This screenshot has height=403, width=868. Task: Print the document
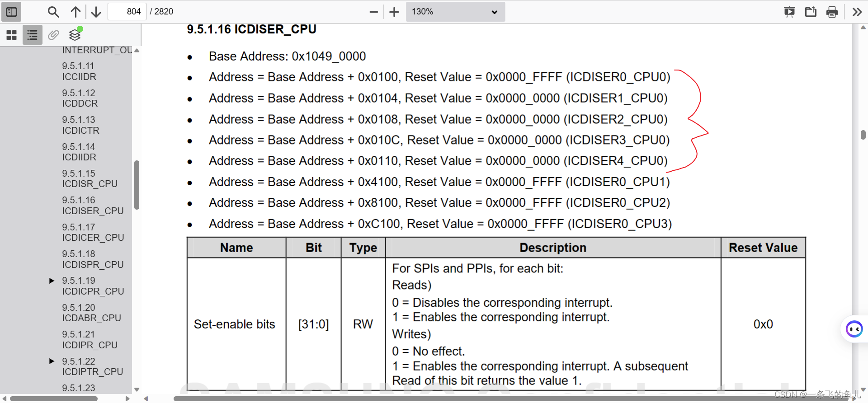coord(832,12)
